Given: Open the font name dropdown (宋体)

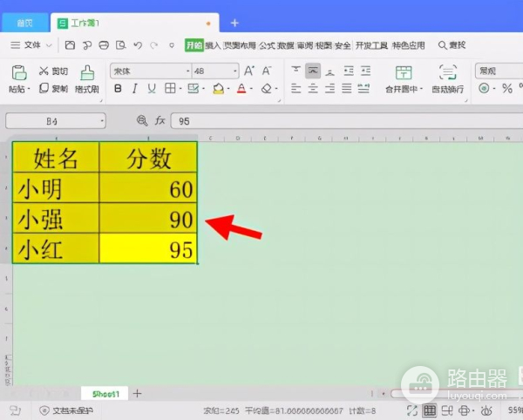Looking at the screenshot, I should (x=187, y=71).
